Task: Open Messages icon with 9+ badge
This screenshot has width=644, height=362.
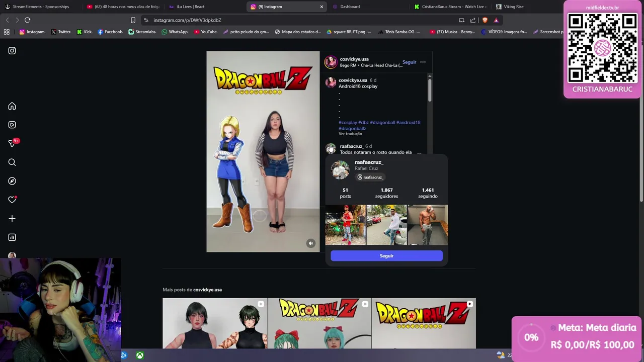Action: (12, 143)
